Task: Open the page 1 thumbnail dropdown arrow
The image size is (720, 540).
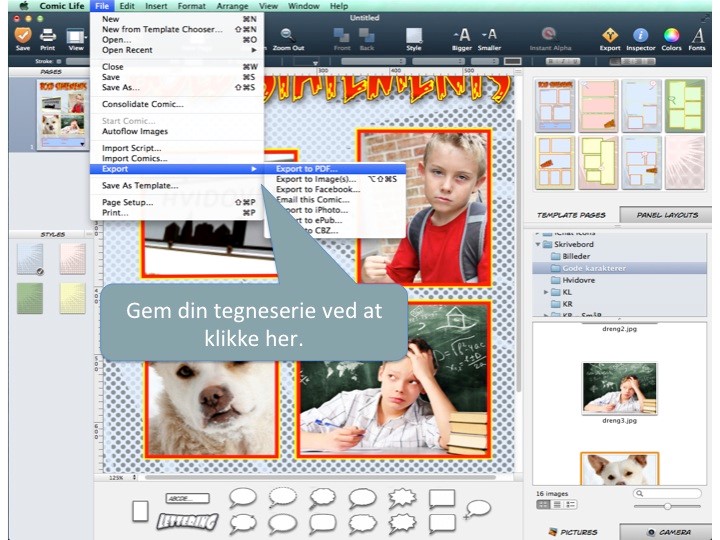Action: coord(82,144)
